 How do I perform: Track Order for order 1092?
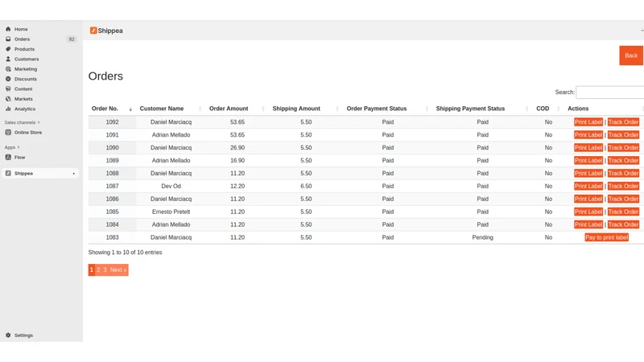pos(623,122)
